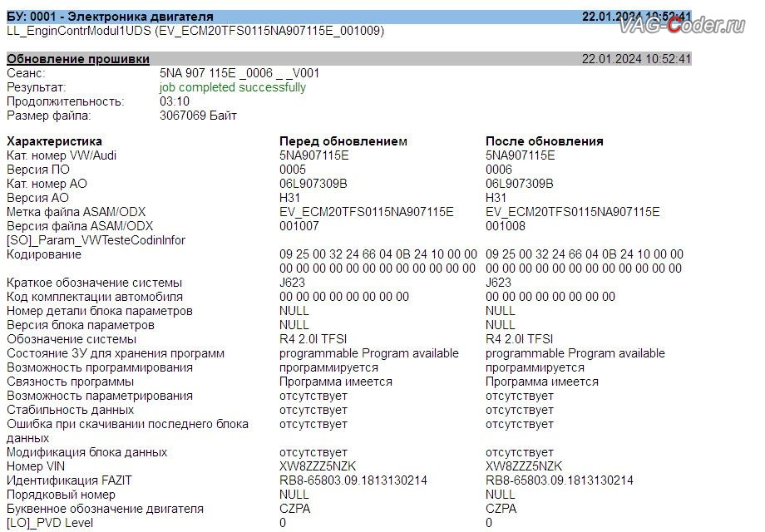Select software version "0005"
The height and width of the screenshot is (532, 765).
pos(292,170)
